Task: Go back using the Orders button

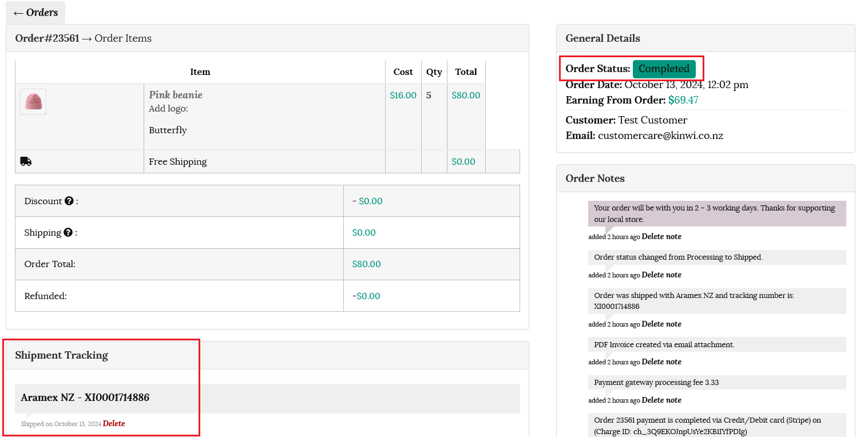Action: point(35,13)
